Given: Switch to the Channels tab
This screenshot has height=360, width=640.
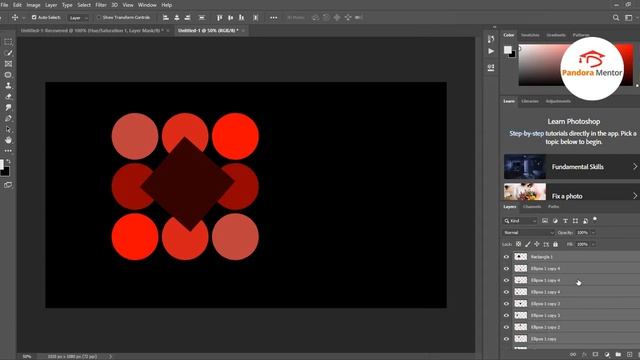Looking at the screenshot, I should pyautogui.click(x=532, y=207).
